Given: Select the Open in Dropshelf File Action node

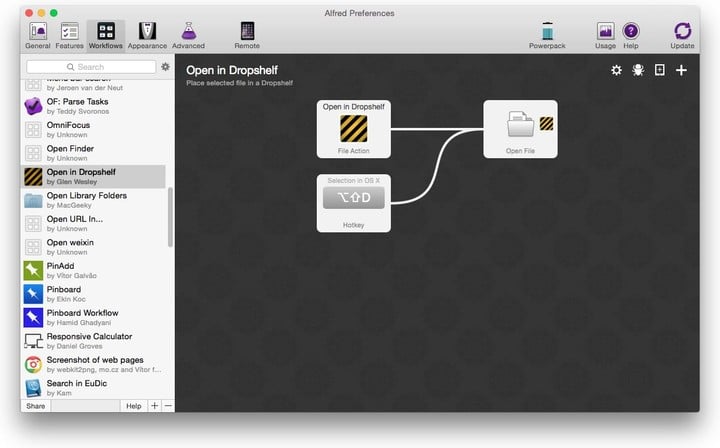Looking at the screenshot, I should [353, 128].
